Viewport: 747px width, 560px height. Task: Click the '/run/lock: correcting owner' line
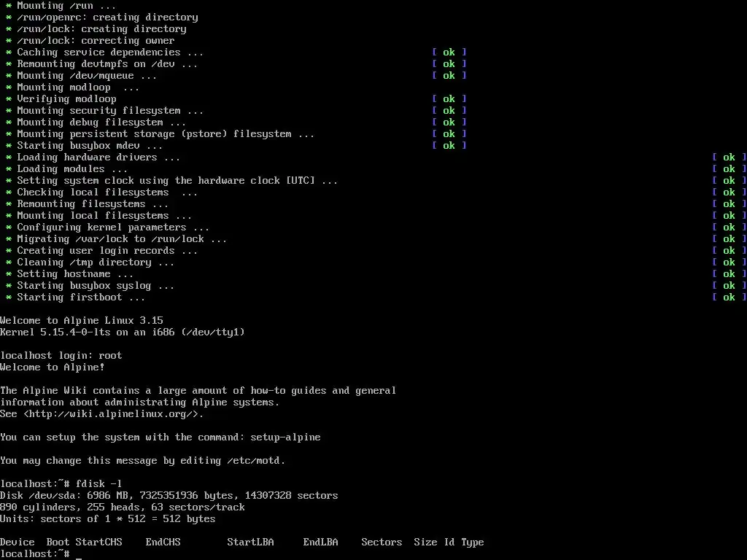tap(90, 41)
